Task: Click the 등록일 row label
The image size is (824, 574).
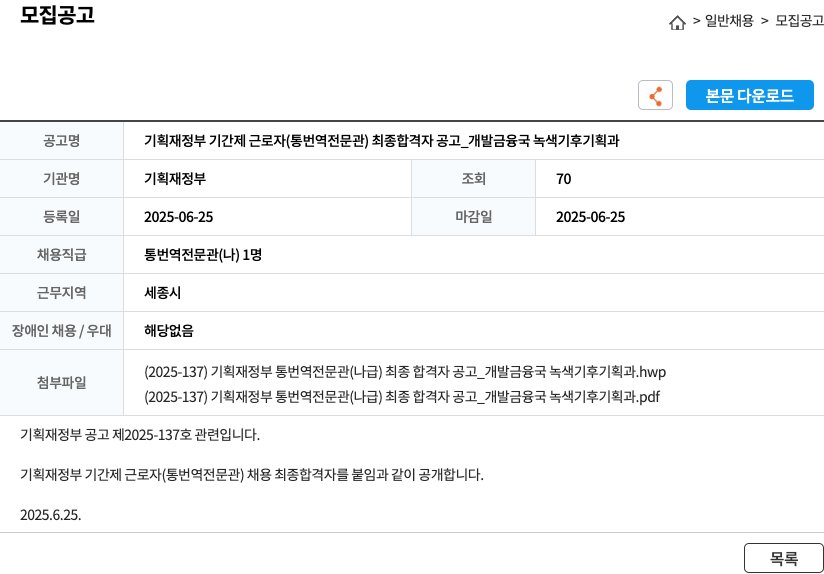Action: (x=61, y=217)
